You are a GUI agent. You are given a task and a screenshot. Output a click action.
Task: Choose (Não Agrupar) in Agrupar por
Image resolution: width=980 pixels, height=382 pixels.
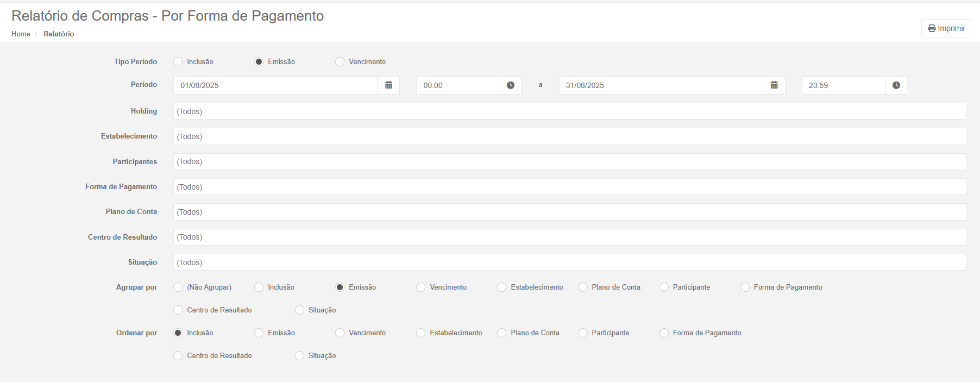[178, 287]
